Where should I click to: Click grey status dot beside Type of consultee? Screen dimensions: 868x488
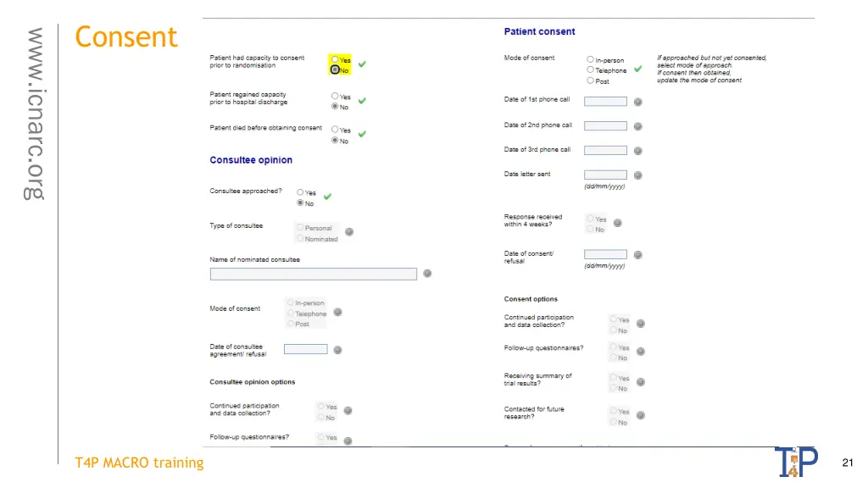[349, 232]
